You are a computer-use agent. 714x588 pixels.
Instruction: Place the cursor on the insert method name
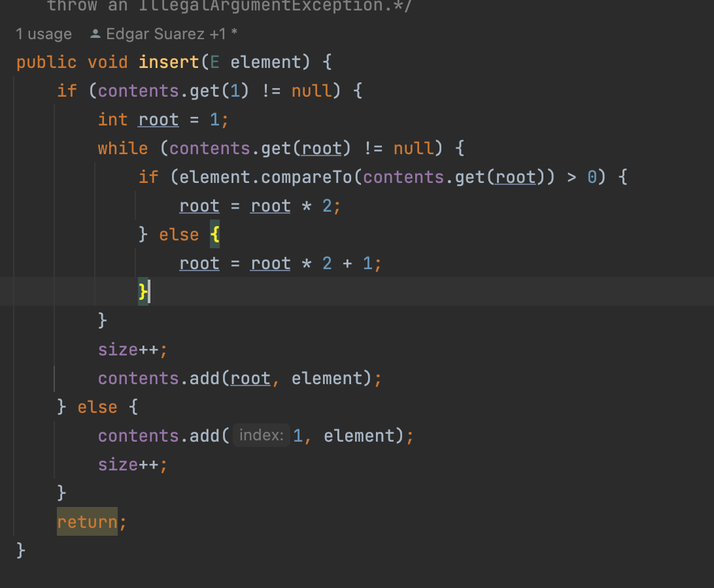(169, 63)
